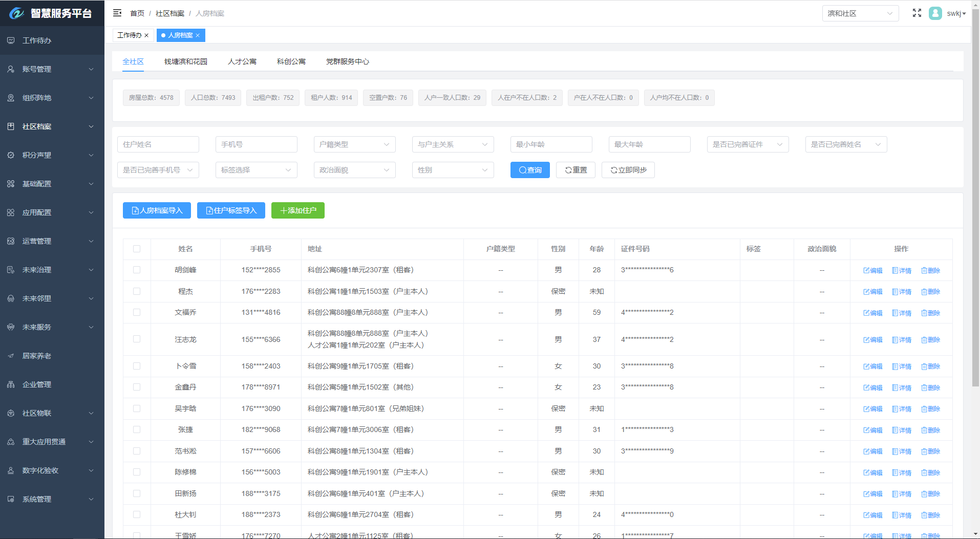Switch to the 钱塘滨和花园 tab
Viewport: 980px width, 539px height.
point(186,61)
